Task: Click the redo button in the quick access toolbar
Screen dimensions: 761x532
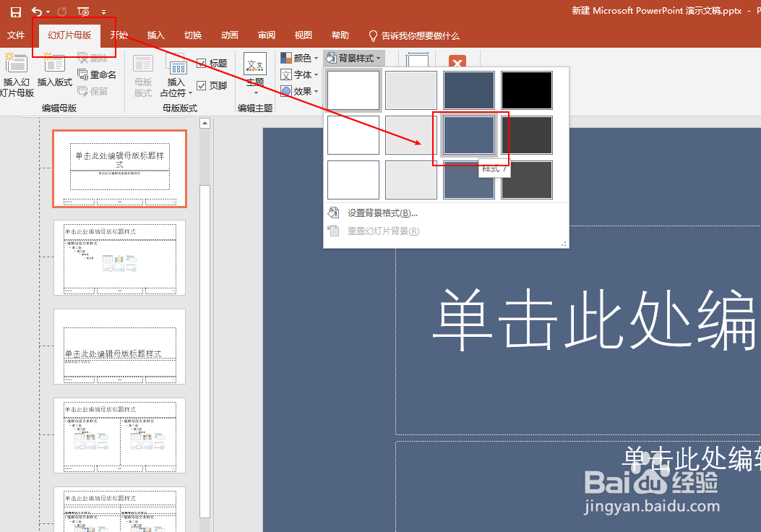Action: (x=61, y=11)
